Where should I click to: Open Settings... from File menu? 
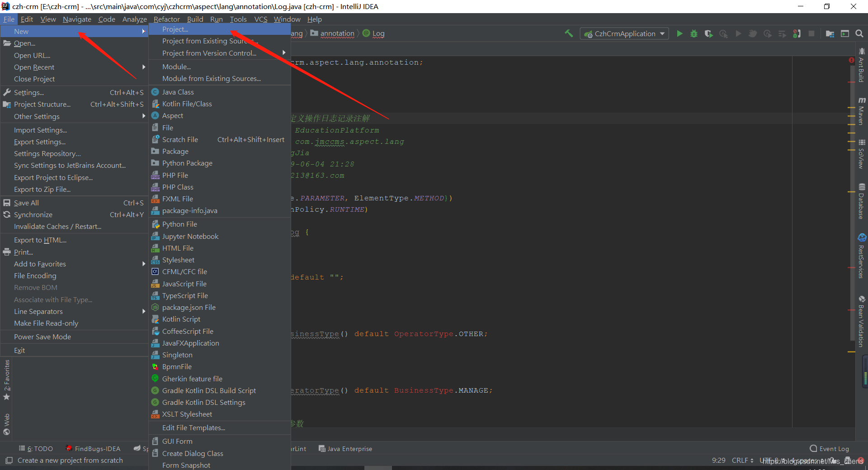click(x=75, y=92)
